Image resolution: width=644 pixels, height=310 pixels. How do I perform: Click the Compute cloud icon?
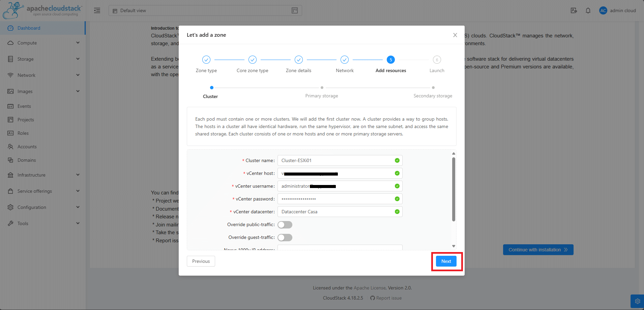10,43
